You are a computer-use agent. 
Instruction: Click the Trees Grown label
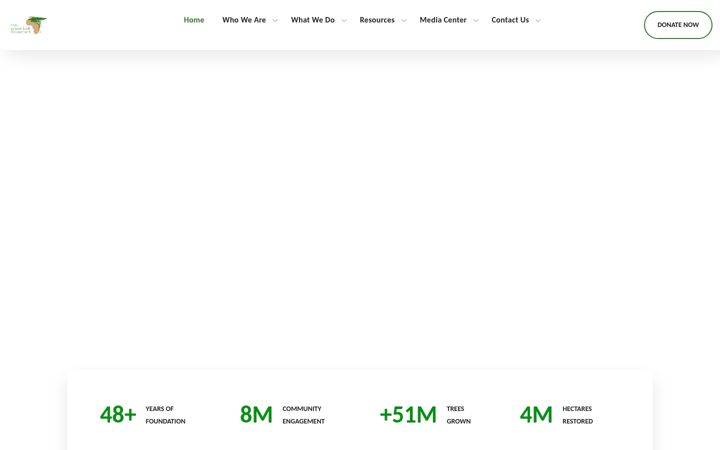tap(458, 415)
